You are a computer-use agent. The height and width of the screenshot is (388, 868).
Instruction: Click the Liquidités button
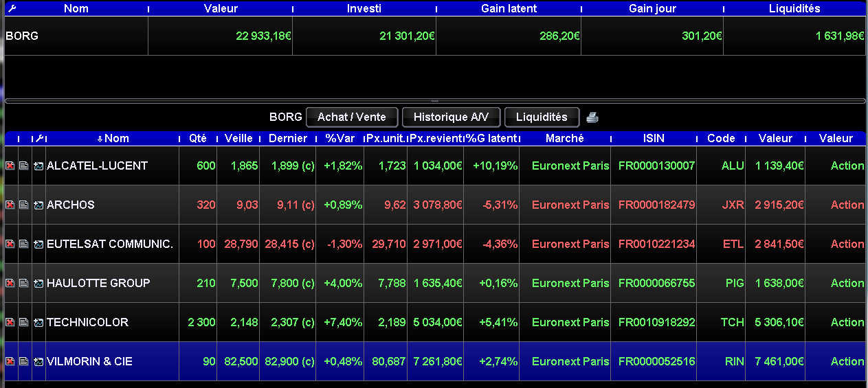(x=542, y=117)
